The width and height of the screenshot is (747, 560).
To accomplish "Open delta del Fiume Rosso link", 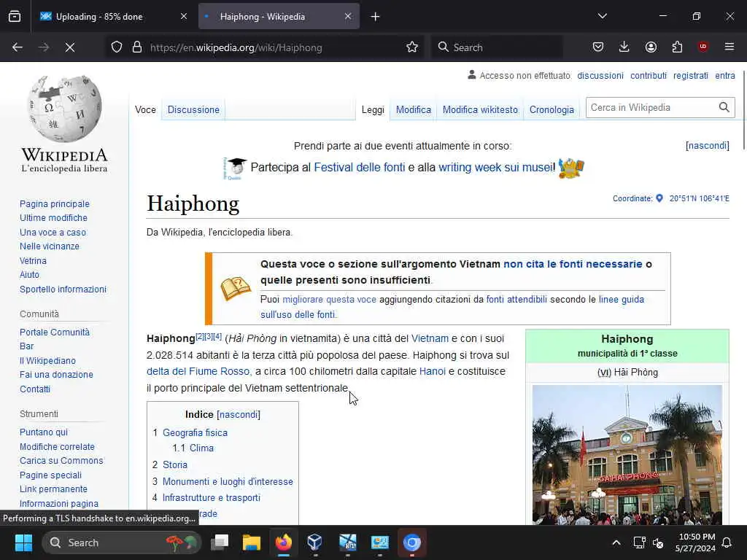I will [x=198, y=371].
